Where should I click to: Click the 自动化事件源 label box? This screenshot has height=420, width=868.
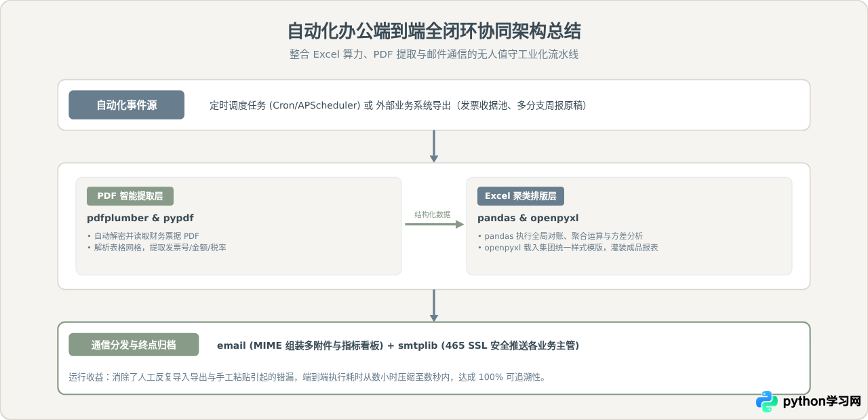[126, 105]
